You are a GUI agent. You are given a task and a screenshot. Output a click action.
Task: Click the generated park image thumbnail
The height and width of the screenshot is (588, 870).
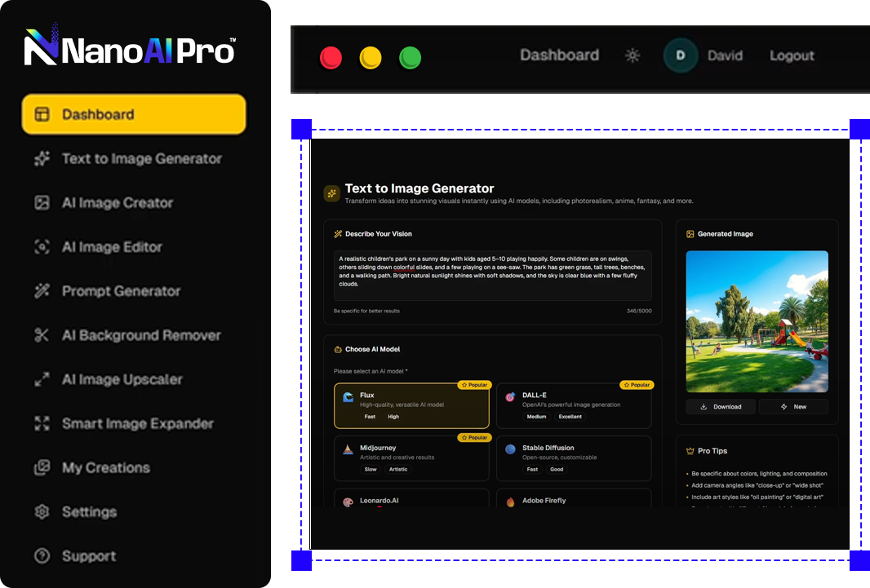[x=757, y=321]
